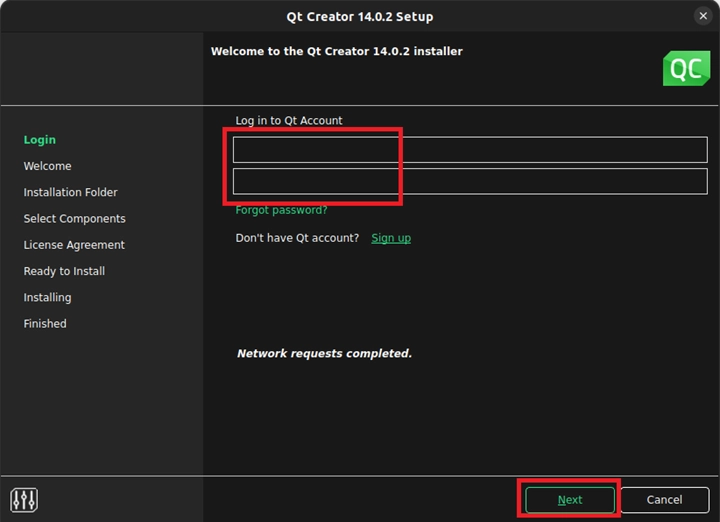
Task: Click the green Qt Creator QC logo
Action: pyautogui.click(x=686, y=68)
